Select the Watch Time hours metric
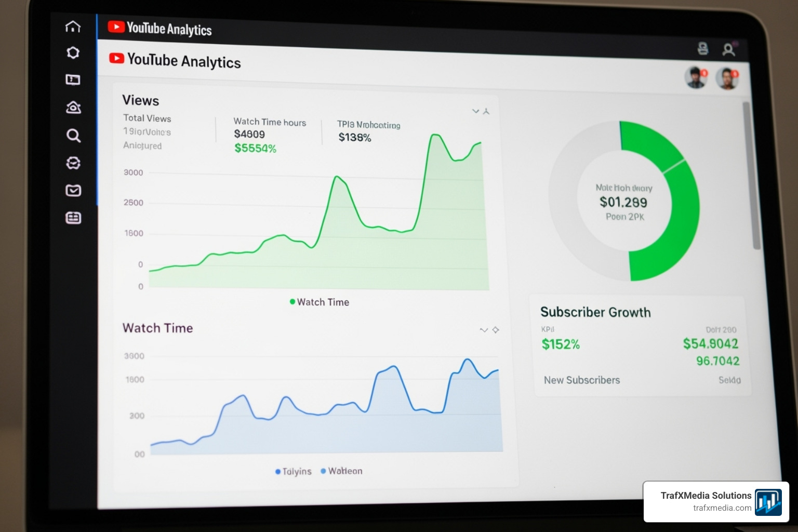 tap(270, 135)
